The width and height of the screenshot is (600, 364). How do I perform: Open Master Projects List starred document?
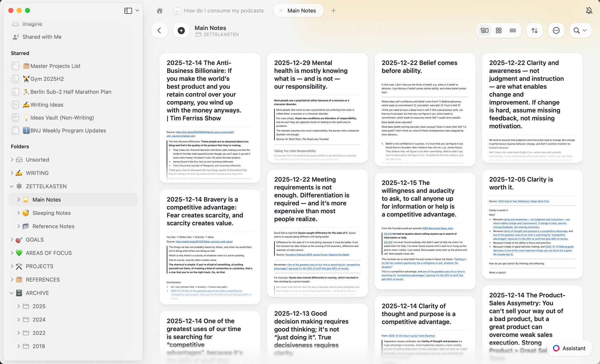pyautogui.click(x=55, y=66)
